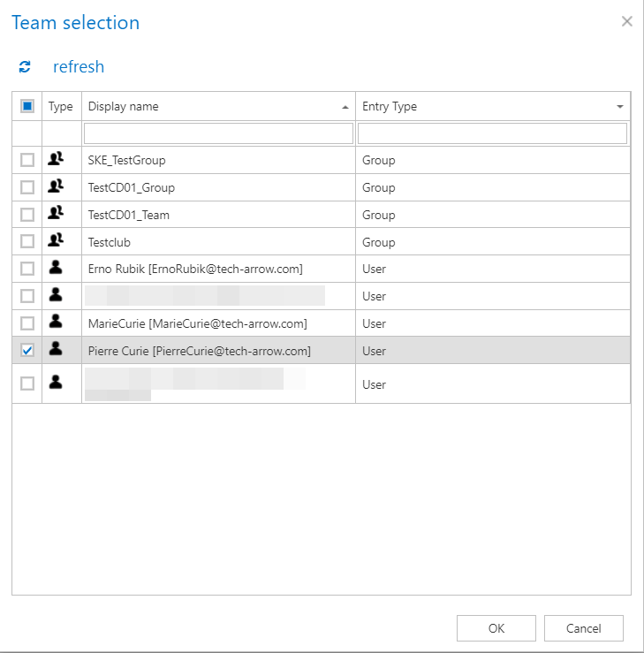Viewport: 644px width, 653px height.
Task: Tick the checkbox for Erno Rubik
Action: click(x=27, y=269)
